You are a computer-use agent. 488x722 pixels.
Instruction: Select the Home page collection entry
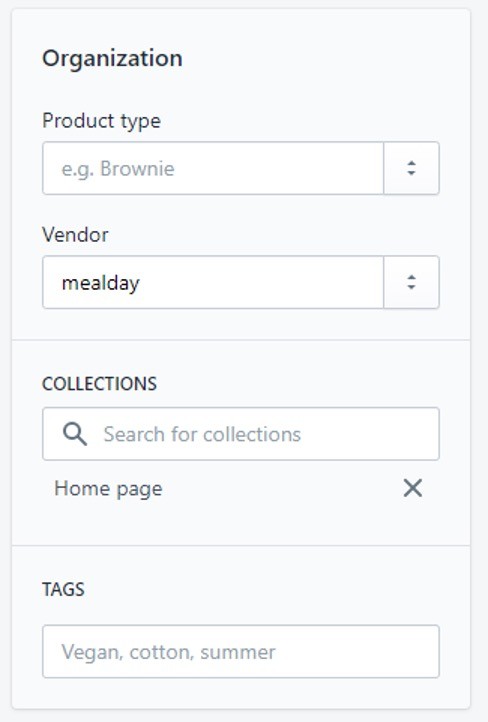click(x=108, y=489)
